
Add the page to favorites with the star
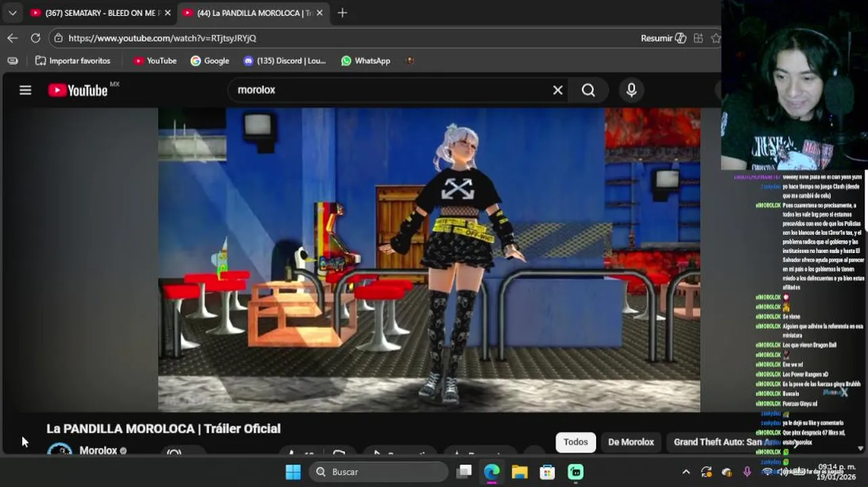click(716, 38)
